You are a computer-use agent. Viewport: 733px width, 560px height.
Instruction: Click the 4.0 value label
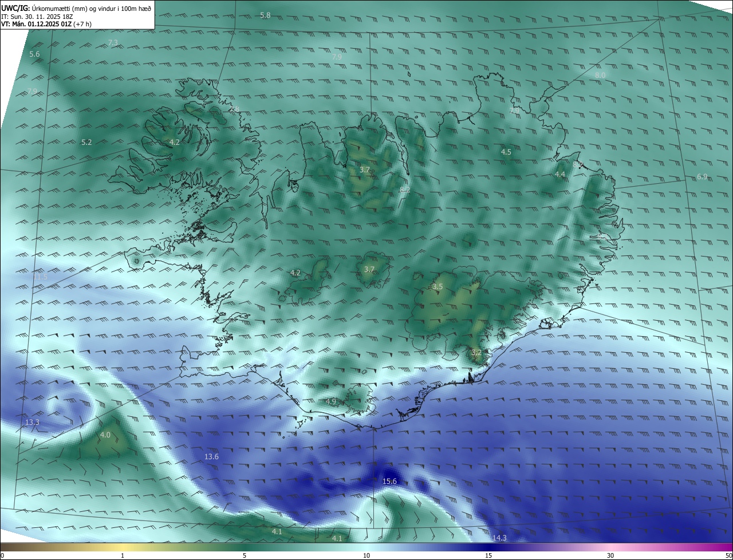tap(105, 435)
